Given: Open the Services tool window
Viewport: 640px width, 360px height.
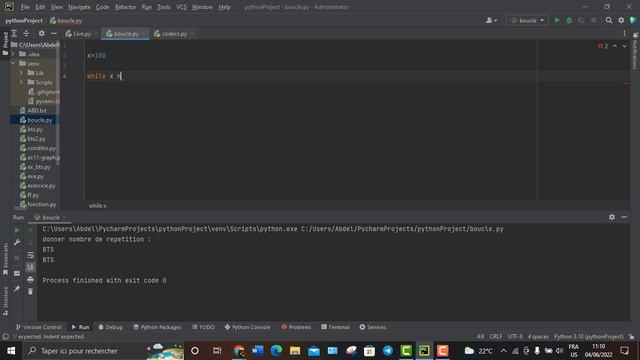Looking at the screenshot, I should point(373,327).
